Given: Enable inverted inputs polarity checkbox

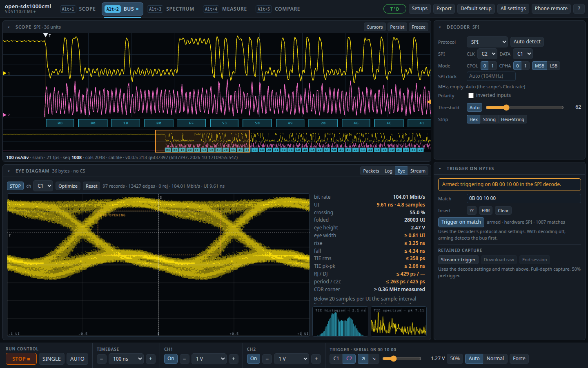Looking at the screenshot, I should coord(471,95).
